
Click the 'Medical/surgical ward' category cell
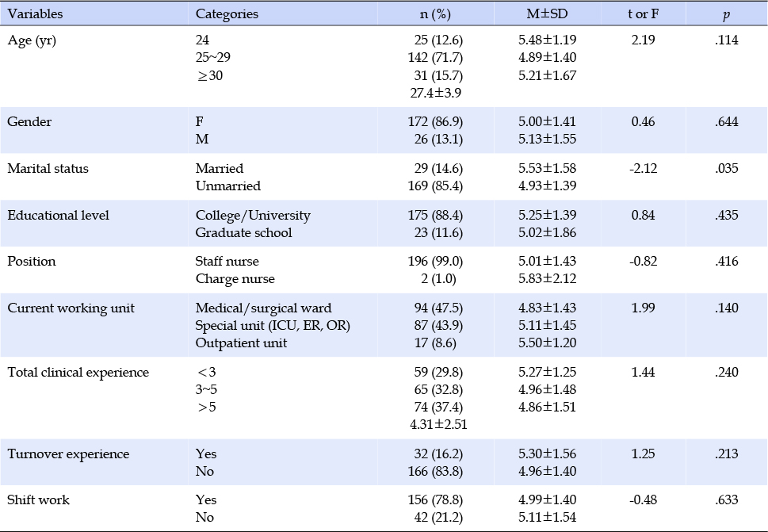click(x=263, y=308)
